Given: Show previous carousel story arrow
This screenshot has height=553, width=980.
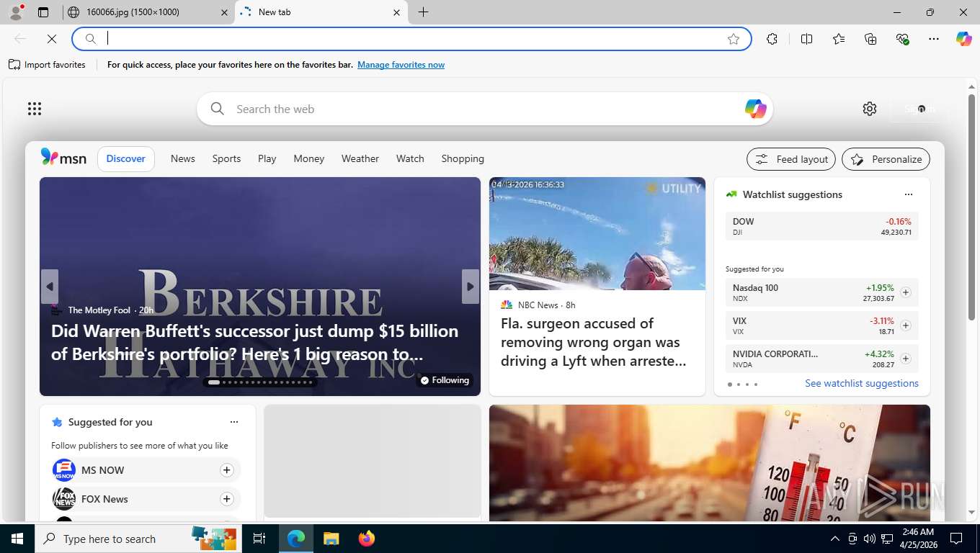Looking at the screenshot, I should (50, 287).
